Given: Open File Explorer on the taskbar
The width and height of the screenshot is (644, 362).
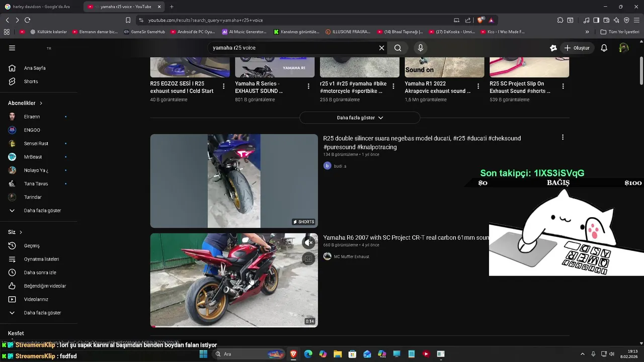Looking at the screenshot, I should coord(338,354).
